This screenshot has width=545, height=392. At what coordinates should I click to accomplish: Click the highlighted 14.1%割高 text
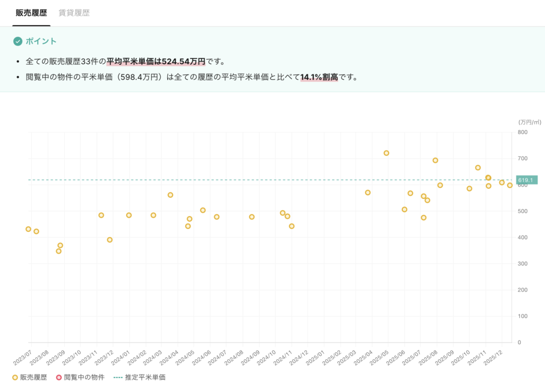tap(319, 77)
